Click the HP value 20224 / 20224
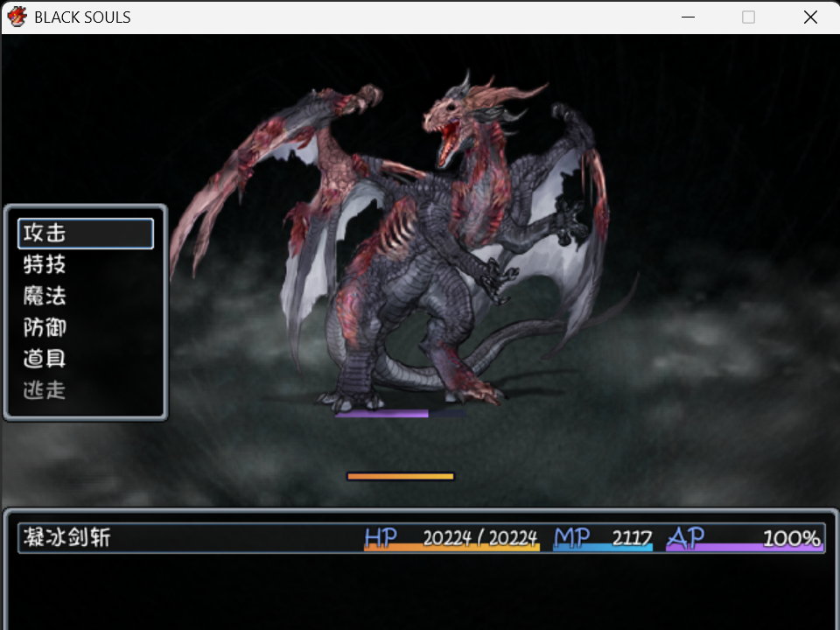 tap(480, 538)
